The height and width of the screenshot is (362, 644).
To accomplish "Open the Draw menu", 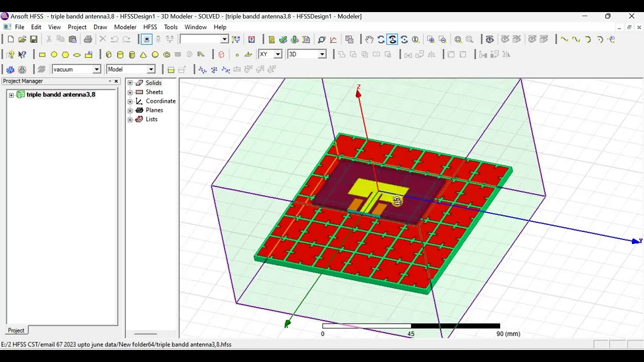I will (100, 27).
